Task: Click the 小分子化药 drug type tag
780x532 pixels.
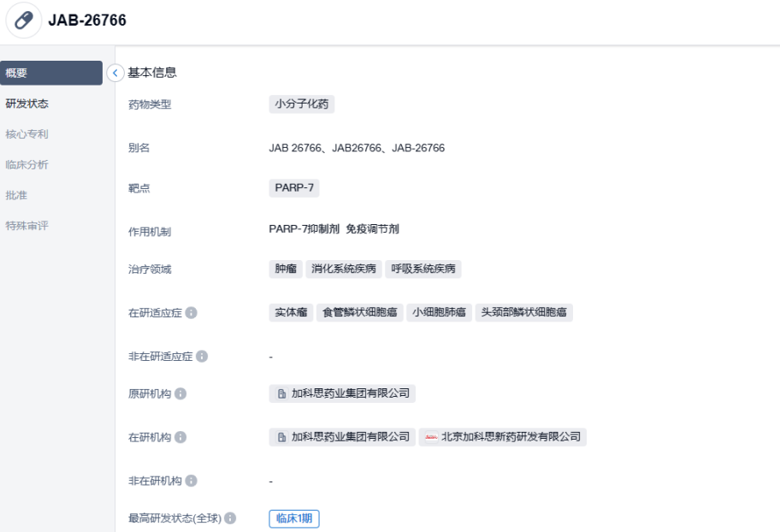Action: coord(301,104)
